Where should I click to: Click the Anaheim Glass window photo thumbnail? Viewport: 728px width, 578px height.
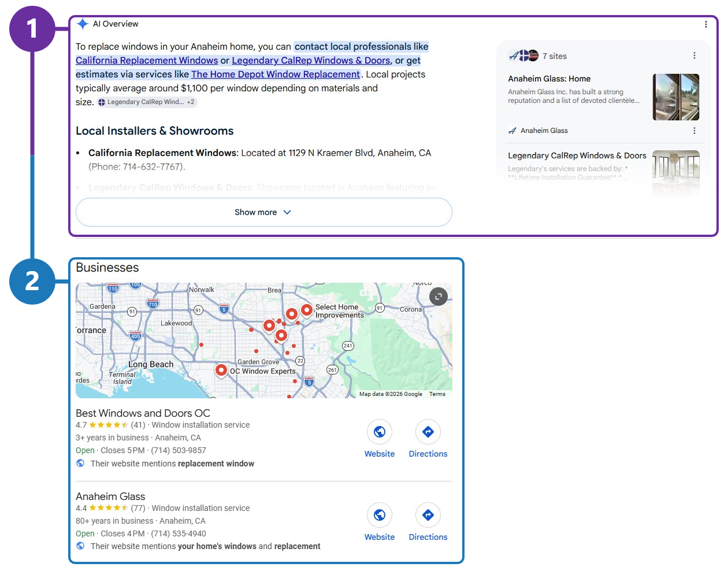(x=676, y=97)
